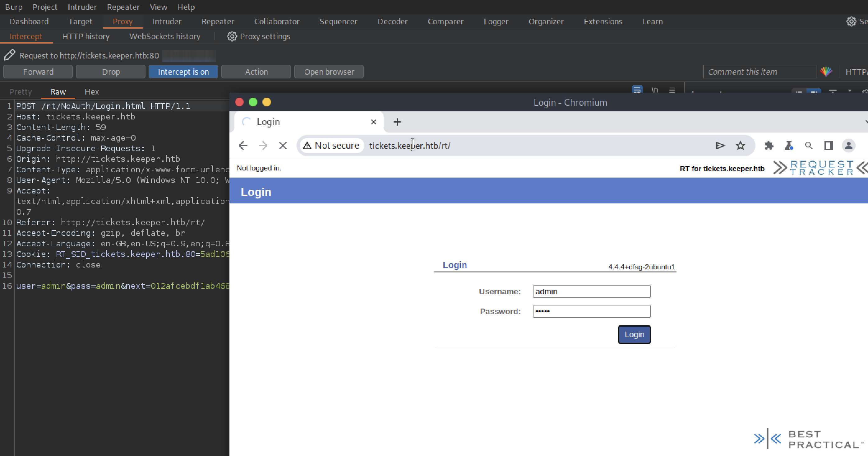Close the Login browser tab
The width and height of the screenshot is (868, 456).
point(373,122)
